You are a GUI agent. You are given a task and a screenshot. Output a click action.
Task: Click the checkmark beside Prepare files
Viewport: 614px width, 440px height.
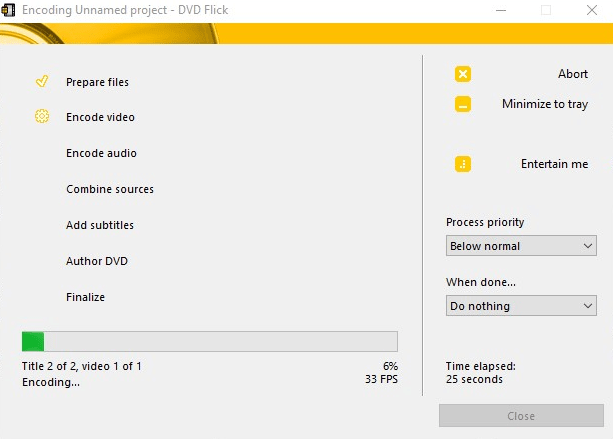coord(42,82)
